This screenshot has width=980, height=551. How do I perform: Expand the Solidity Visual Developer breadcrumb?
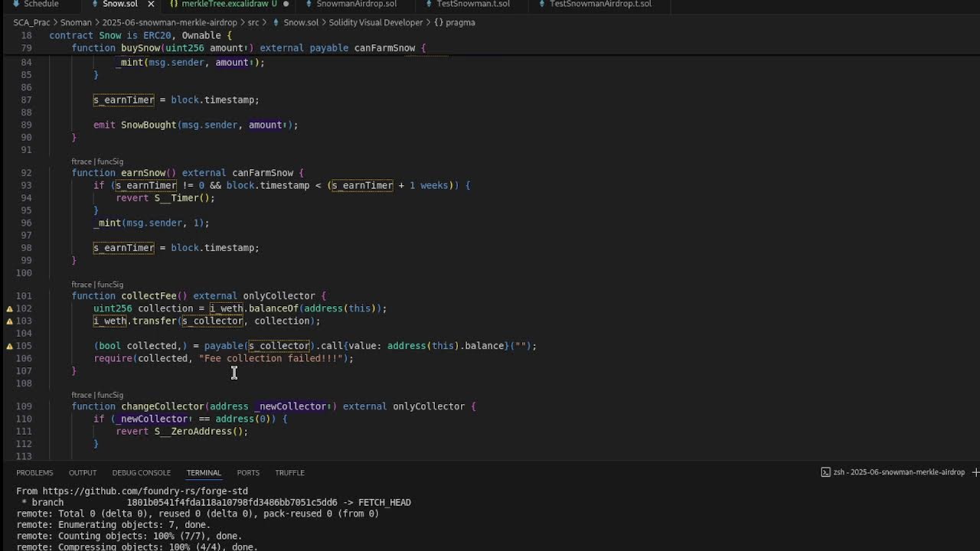tap(376, 22)
